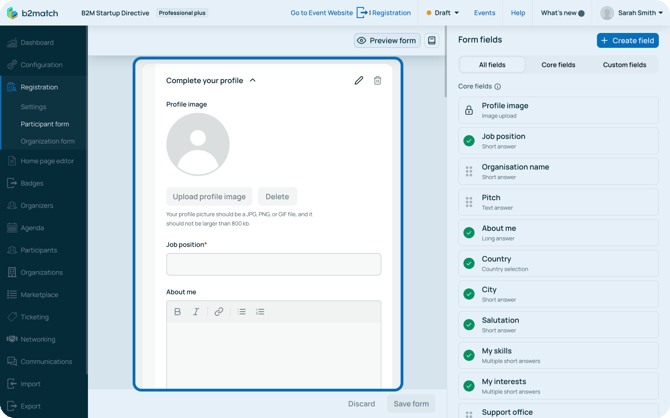Image resolution: width=670 pixels, height=418 pixels.
Task: Switch to the Core fields tab
Action: (x=558, y=65)
